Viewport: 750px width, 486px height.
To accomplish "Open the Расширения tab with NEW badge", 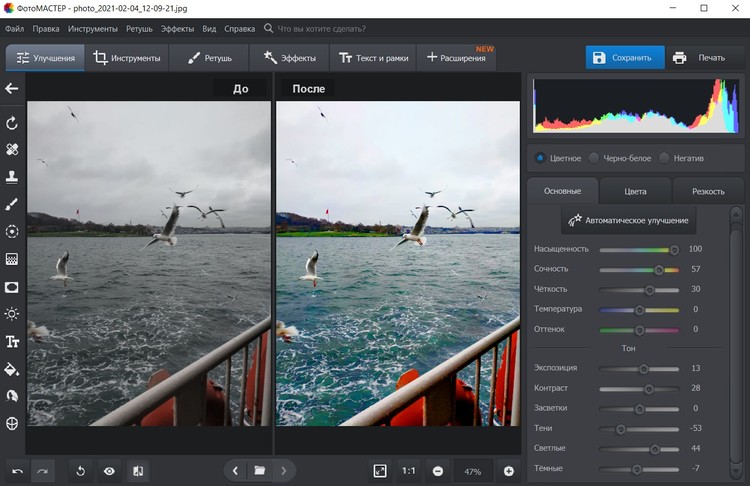I will [457, 58].
